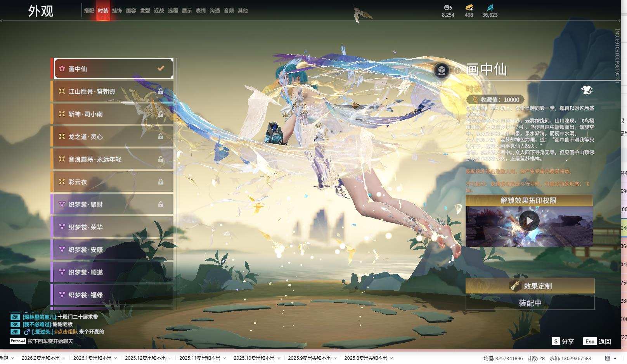The image size is (627, 364).
Task: Select the 龙之道·灵心 outfit
Action: (x=112, y=136)
